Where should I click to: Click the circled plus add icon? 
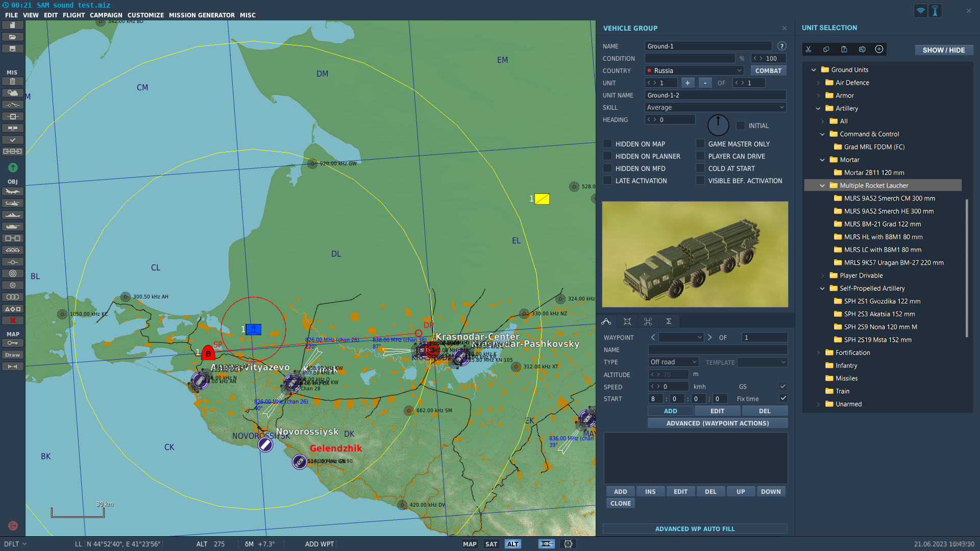(x=879, y=49)
